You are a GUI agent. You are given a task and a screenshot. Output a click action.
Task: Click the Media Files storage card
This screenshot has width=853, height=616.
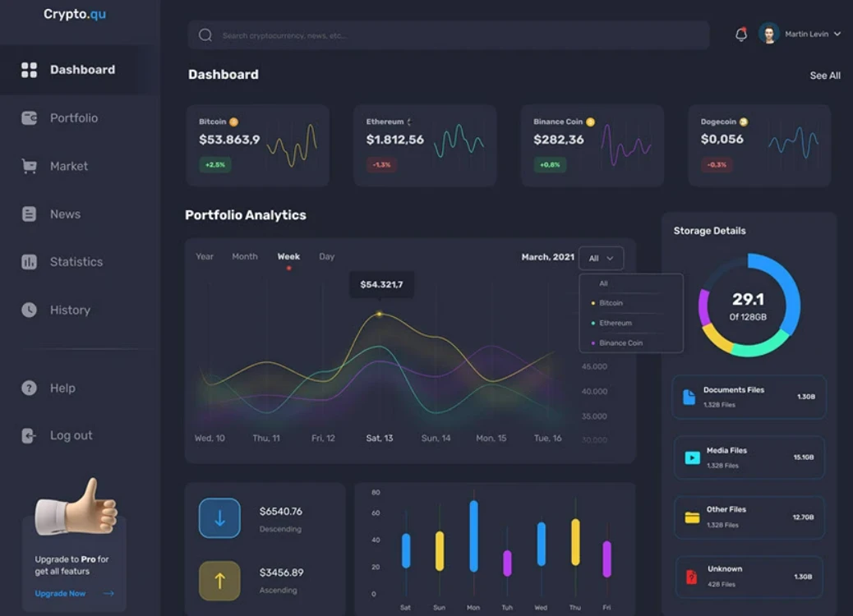click(x=749, y=457)
